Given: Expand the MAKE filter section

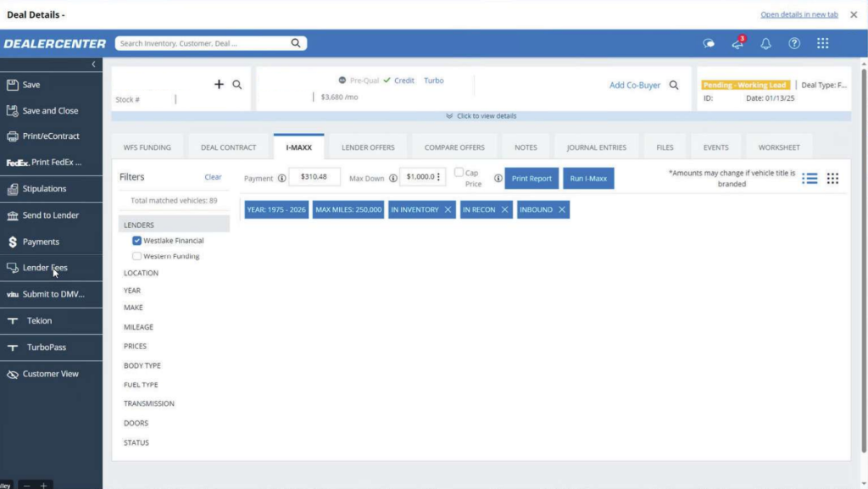Looking at the screenshot, I should (133, 308).
